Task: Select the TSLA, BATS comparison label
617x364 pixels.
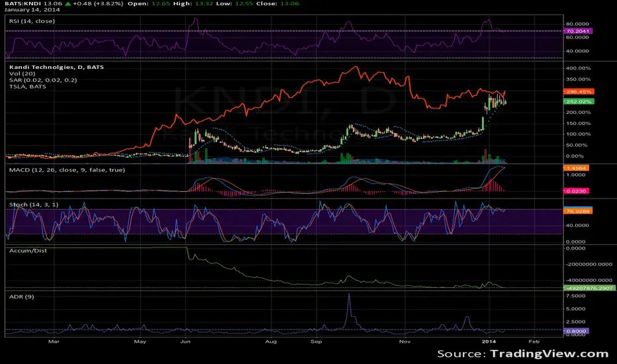Action: [28, 86]
